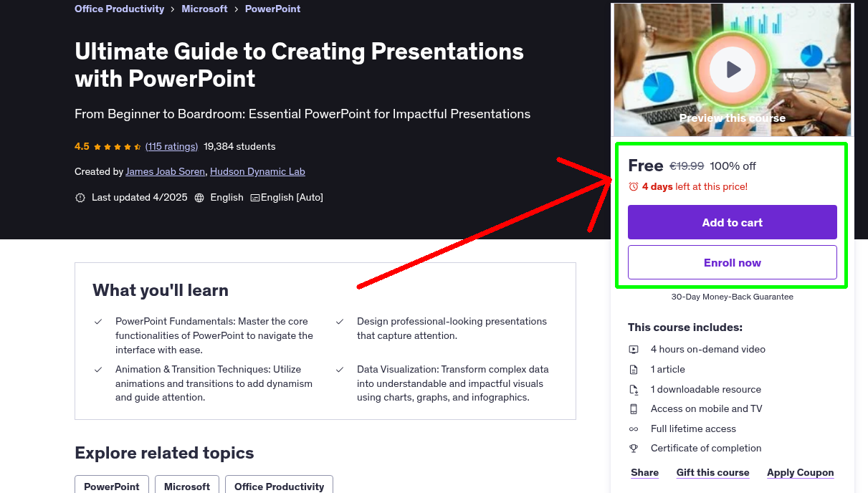
Task: Click Apply Coupon
Action: click(x=800, y=472)
